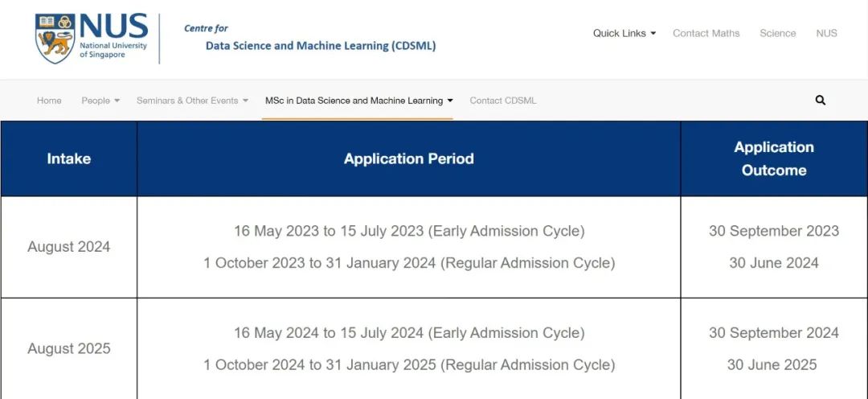Visit the NUS link at top right
868x399 pixels.
pos(826,33)
